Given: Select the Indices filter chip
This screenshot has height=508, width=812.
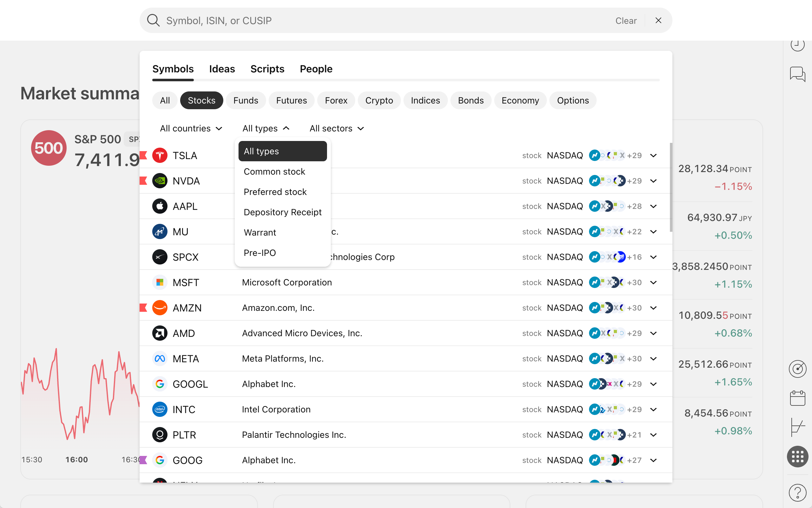Looking at the screenshot, I should click(425, 100).
